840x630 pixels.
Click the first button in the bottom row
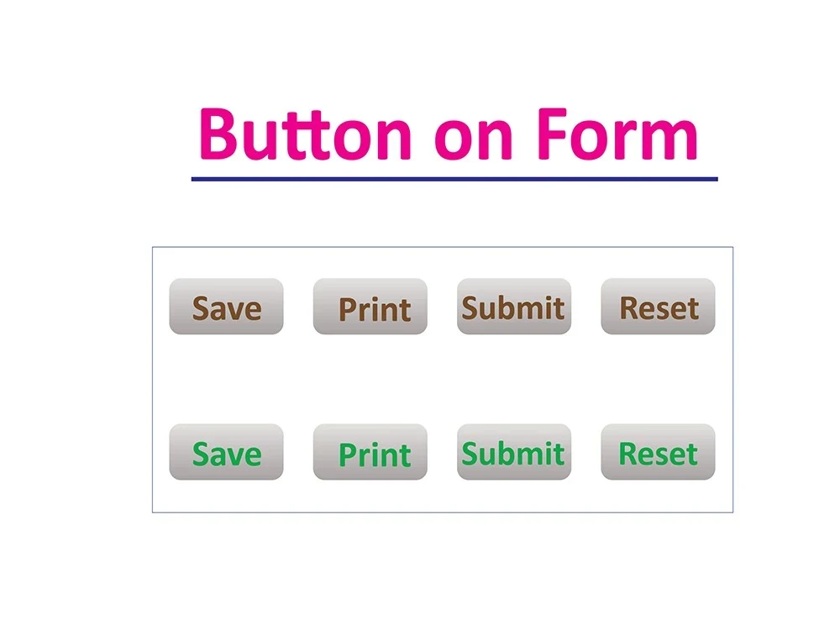pyautogui.click(x=227, y=454)
